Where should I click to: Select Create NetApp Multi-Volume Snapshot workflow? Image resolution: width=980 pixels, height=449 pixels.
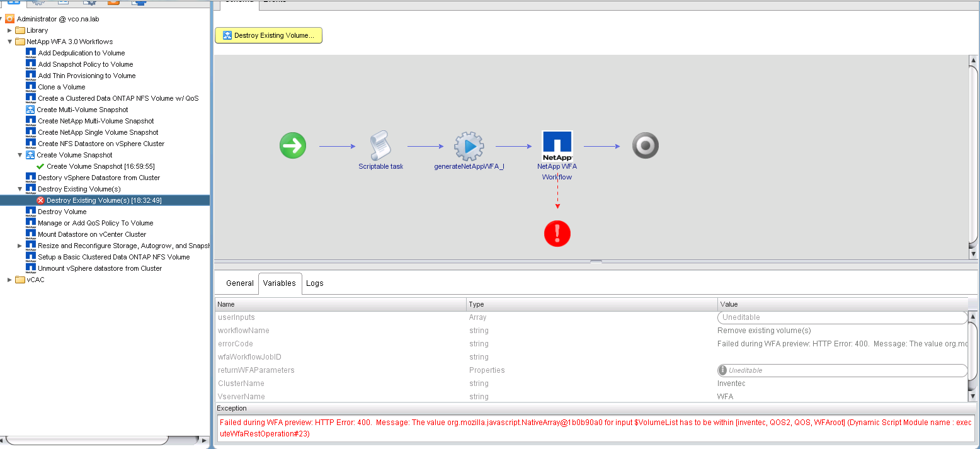point(96,121)
